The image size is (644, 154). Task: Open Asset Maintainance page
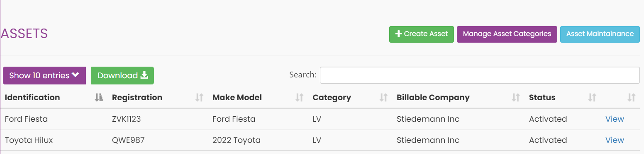click(x=600, y=34)
